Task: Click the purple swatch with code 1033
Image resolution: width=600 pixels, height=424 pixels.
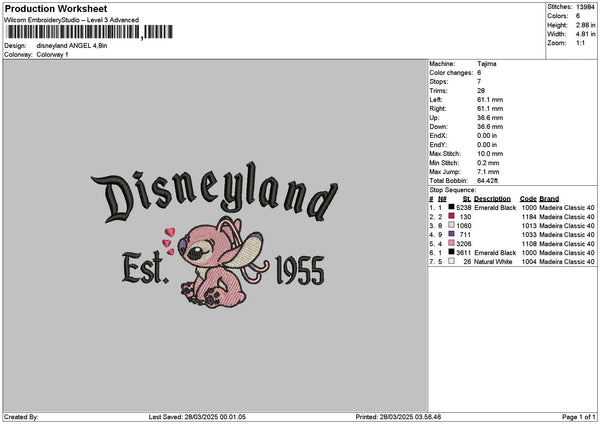Action: coord(452,234)
